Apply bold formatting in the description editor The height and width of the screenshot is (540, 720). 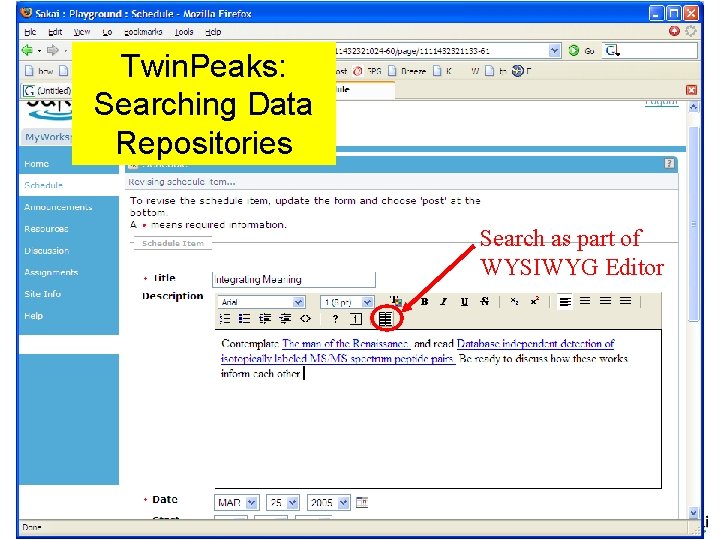(x=425, y=302)
